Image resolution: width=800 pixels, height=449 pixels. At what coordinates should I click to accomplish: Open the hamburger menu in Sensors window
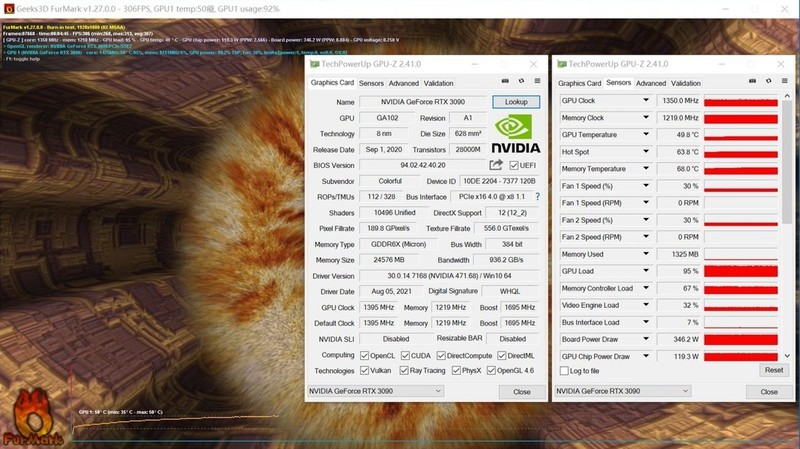point(785,81)
